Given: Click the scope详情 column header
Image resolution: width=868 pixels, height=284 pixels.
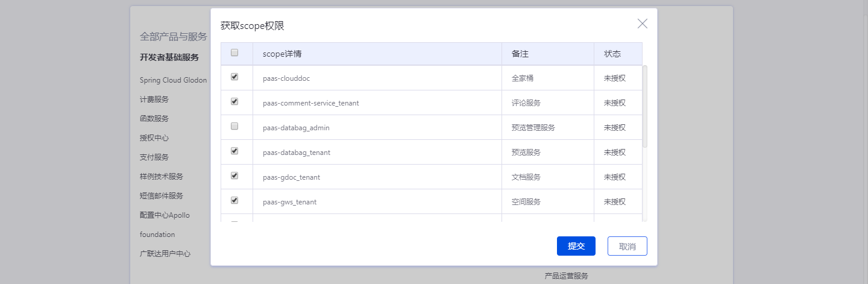Looking at the screenshot, I should tap(282, 54).
